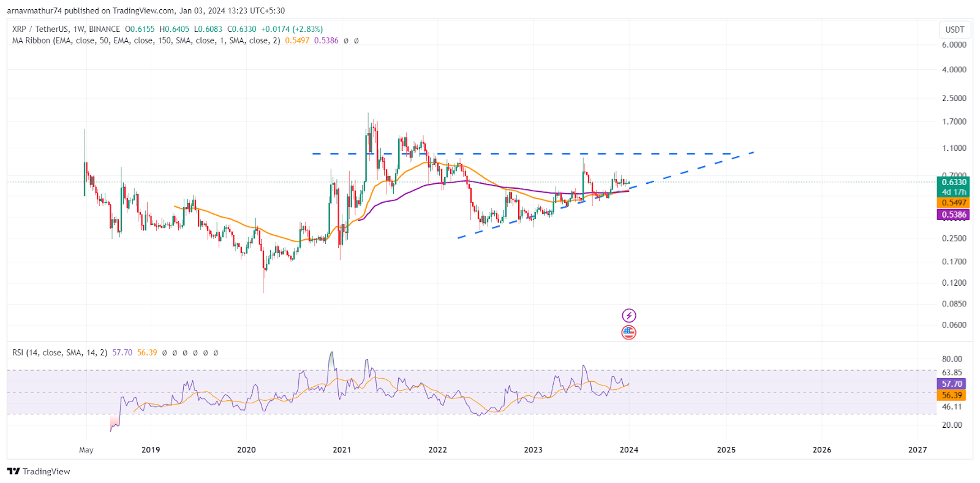Viewport: 980px width, 483px height.
Task: Click the 2023 label on time axis
Action: pos(533,450)
